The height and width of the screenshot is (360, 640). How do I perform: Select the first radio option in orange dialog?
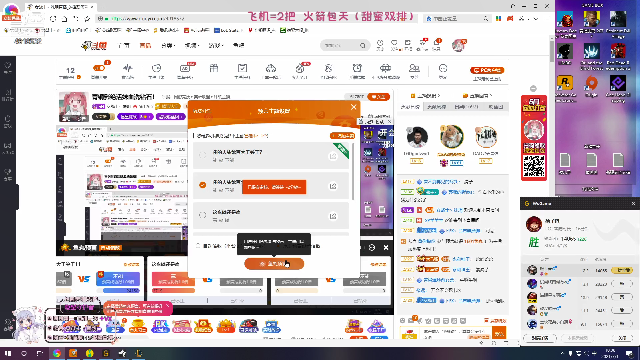pos(202,155)
